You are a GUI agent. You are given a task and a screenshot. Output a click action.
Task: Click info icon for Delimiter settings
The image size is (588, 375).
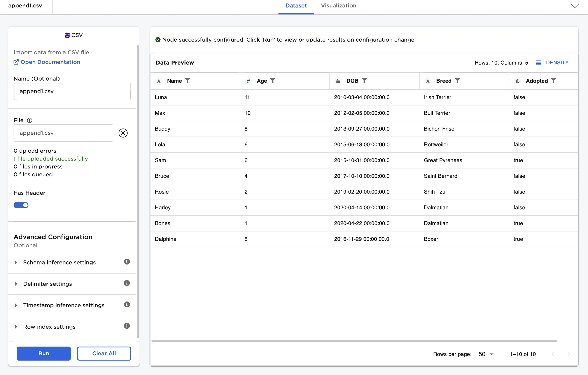(x=127, y=283)
